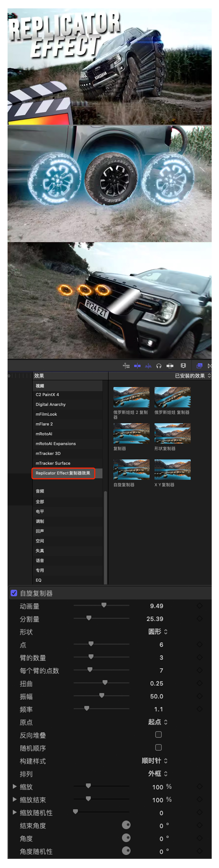Add keyframe for 缩放随机性 parameter
Screen dimensions: 219x868
click(199, 812)
